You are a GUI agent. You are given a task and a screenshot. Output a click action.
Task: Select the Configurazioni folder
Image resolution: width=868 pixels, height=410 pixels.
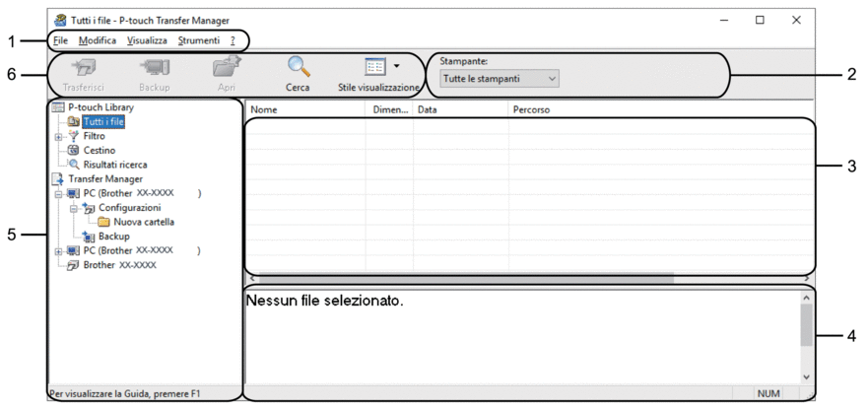point(129,208)
